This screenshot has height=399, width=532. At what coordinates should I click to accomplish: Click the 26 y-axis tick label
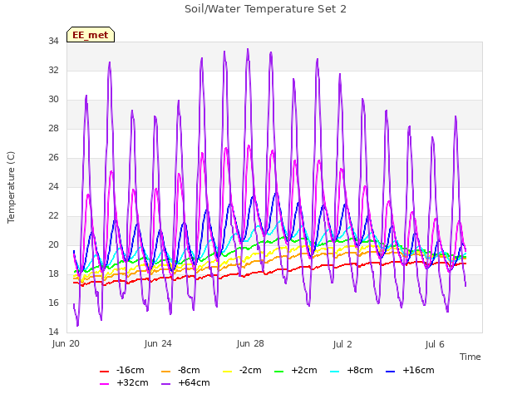[x=53, y=157]
